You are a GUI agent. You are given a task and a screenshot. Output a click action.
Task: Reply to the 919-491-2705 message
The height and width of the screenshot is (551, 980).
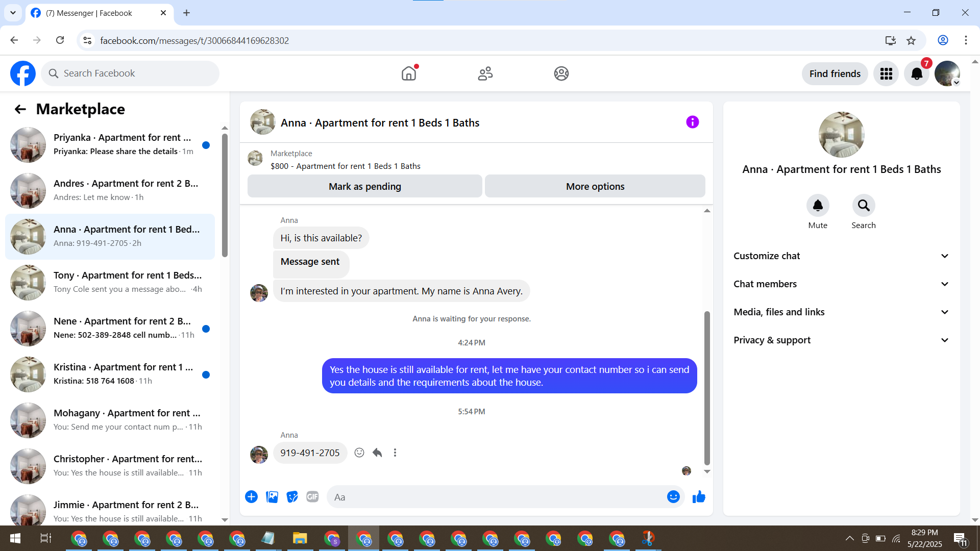pyautogui.click(x=377, y=453)
